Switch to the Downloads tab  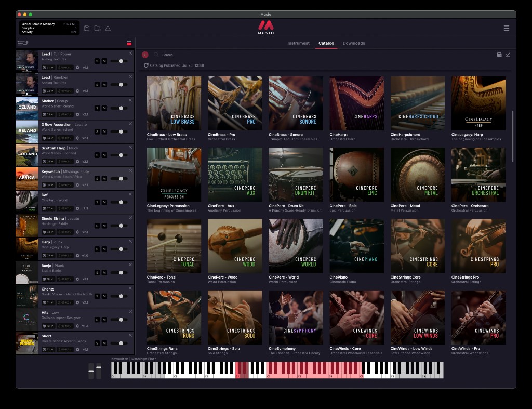pos(353,43)
